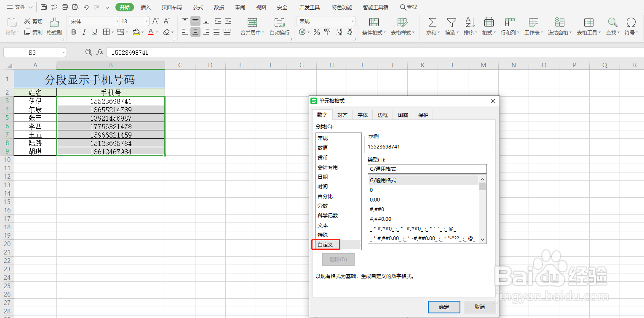The image size is (644, 318).
Task: Click the Sort (排序) icon
Action: point(470,22)
